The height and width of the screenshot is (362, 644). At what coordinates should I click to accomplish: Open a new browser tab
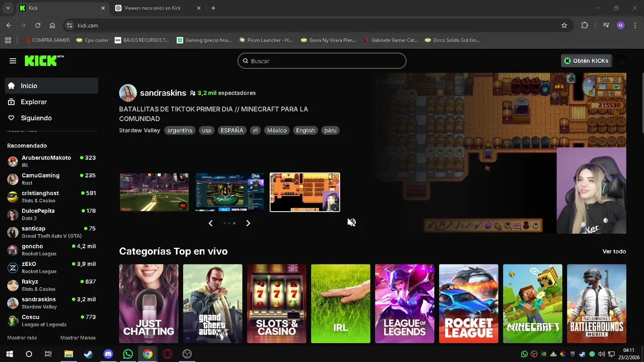point(213,8)
